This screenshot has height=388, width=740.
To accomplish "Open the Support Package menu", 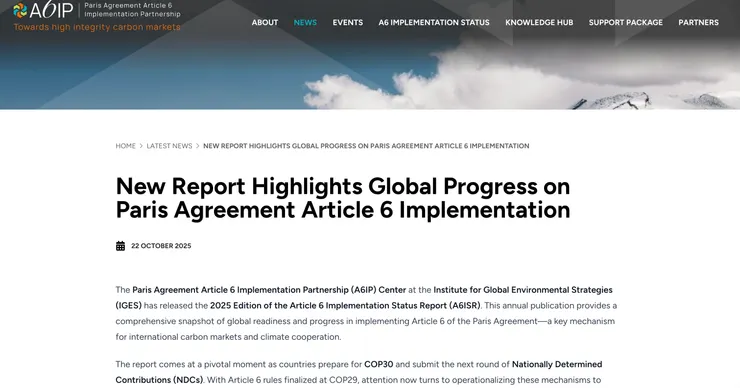I will (626, 22).
